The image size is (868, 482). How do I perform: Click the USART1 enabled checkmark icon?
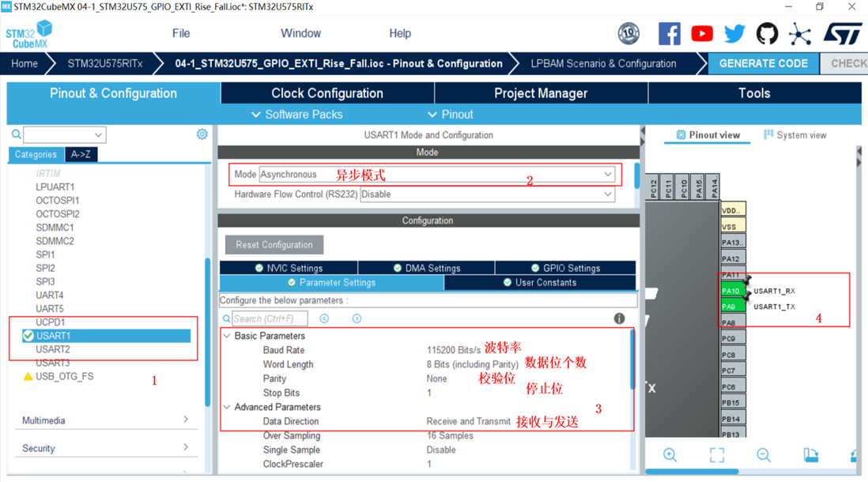28,335
